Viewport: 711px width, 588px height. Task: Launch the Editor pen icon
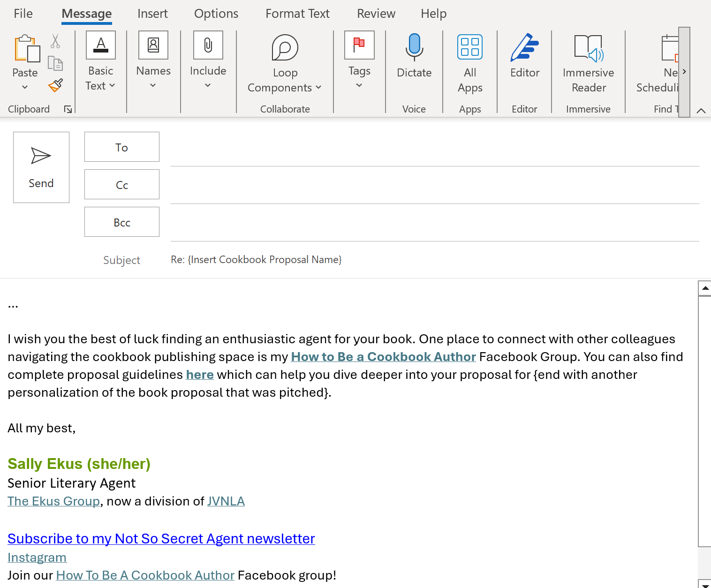524,47
